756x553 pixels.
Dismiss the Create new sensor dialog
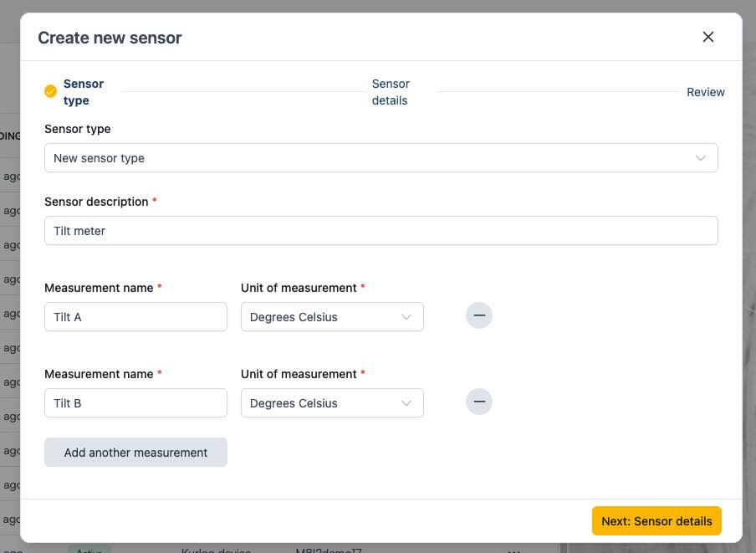[x=707, y=37]
